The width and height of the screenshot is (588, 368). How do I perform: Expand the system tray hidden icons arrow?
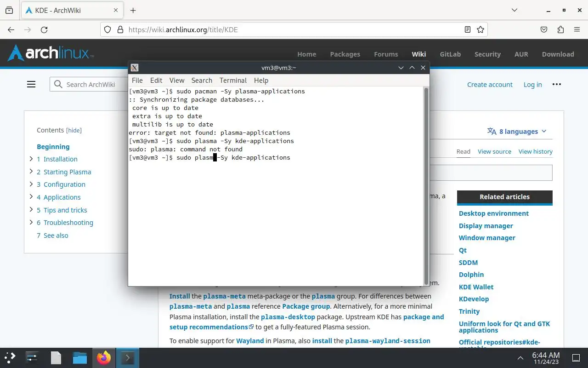(x=520, y=358)
